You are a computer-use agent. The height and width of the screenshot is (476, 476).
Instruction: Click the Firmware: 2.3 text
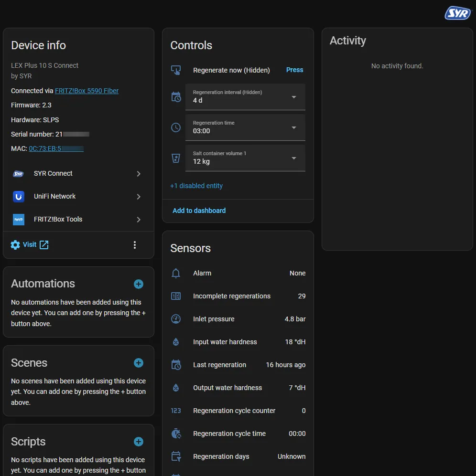pyautogui.click(x=31, y=105)
